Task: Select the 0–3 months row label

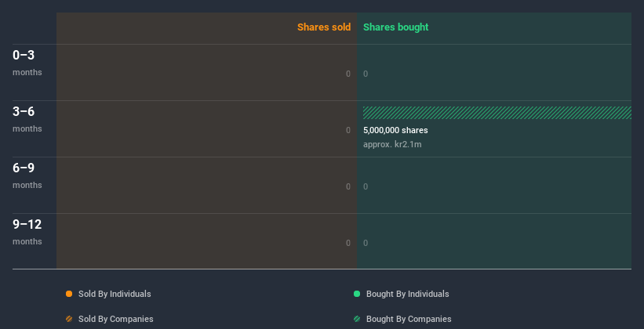Action: pos(27,62)
